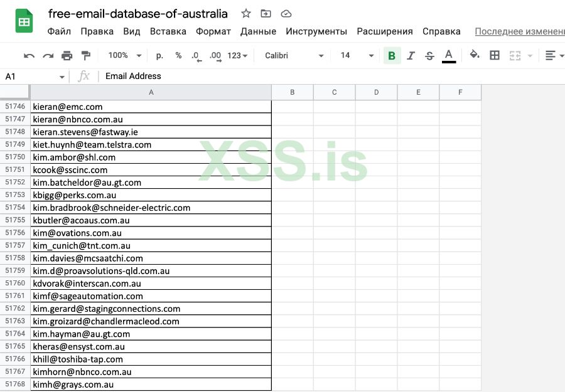Format cell as percent
Image resolution: width=565 pixels, height=392 pixels.
click(x=178, y=55)
